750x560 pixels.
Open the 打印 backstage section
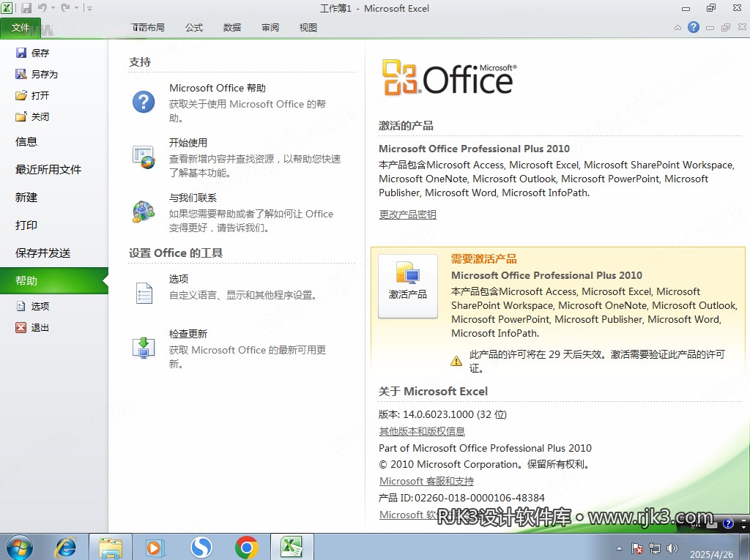(x=26, y=225)
